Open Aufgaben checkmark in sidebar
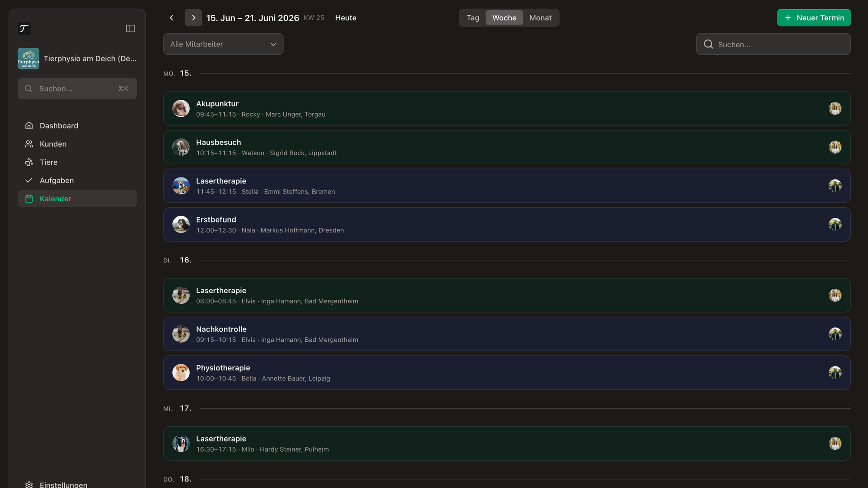 pyautogui.click(x=29, y=180)
